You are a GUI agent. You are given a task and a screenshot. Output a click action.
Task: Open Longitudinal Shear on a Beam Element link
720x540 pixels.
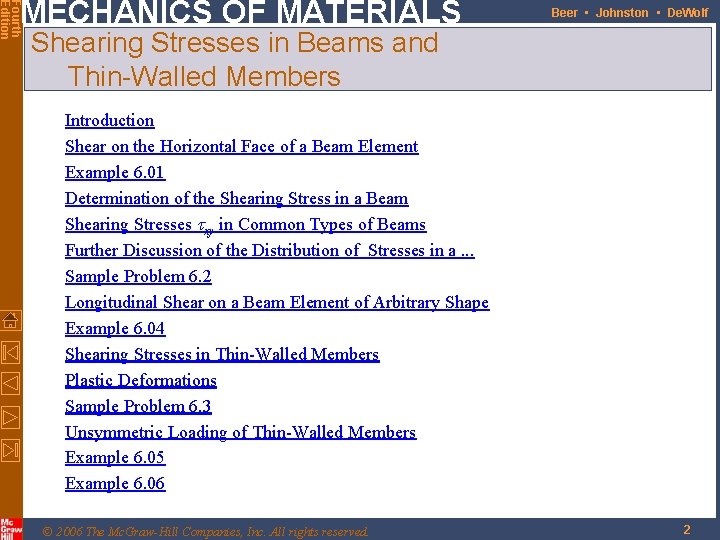coord(277,303)
